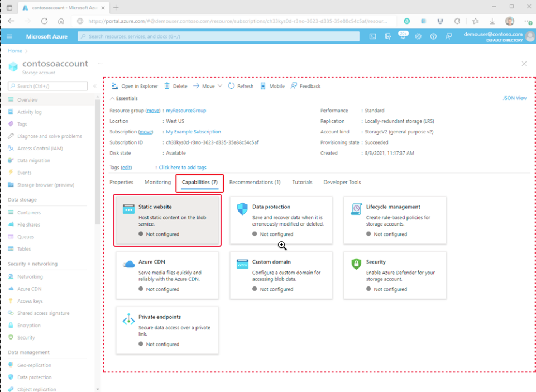Image resolution: width=536 pixels, height=392 pixels.
Task: Switch to the Properties tab
Action: point(121,182)
